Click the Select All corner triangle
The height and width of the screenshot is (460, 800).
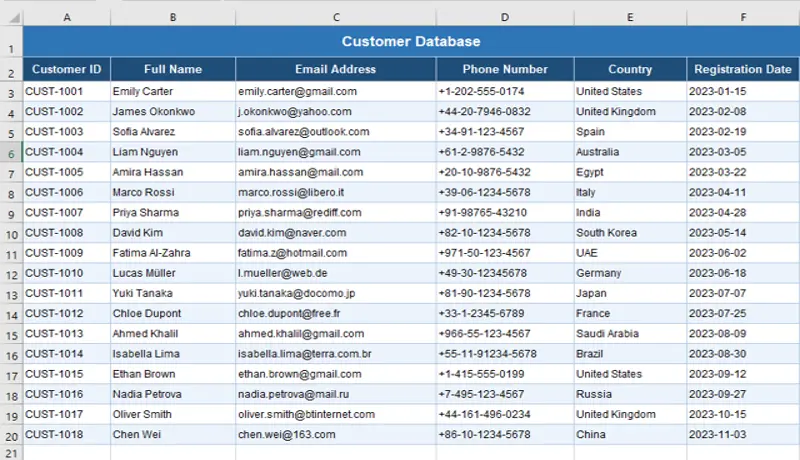click(15, 18)
